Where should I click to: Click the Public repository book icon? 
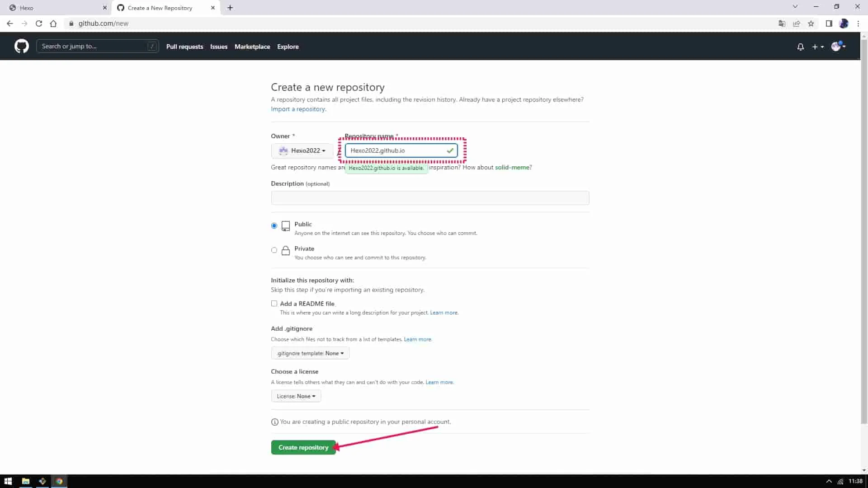[286, 226]
